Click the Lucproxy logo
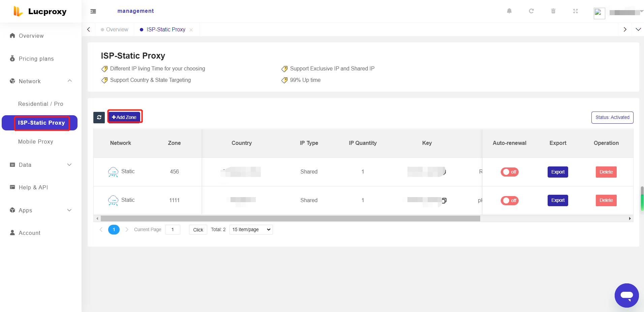Viewport: 644px width, 312px height. 40,11
